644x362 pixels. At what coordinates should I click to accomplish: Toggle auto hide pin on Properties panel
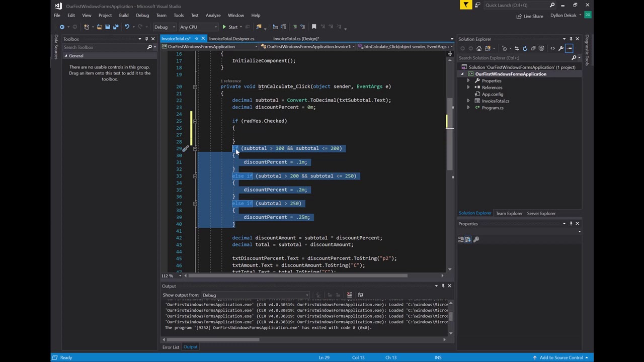point(571,224)
